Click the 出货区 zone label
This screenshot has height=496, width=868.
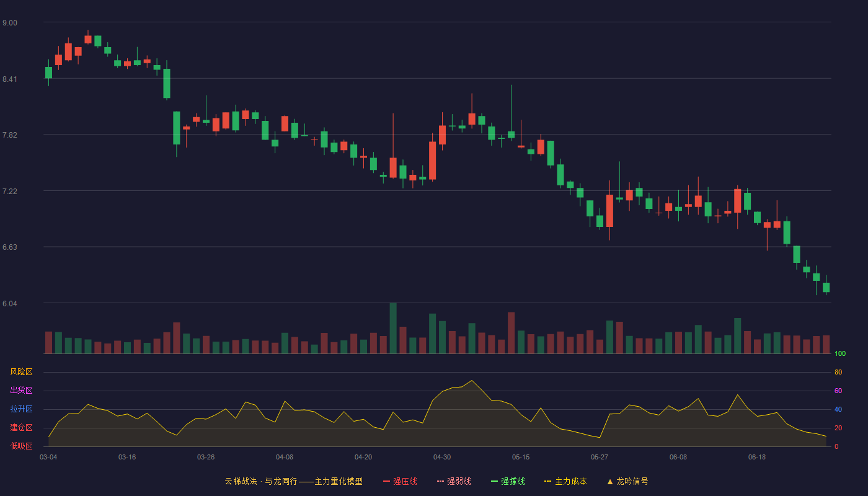pos(21,391)
